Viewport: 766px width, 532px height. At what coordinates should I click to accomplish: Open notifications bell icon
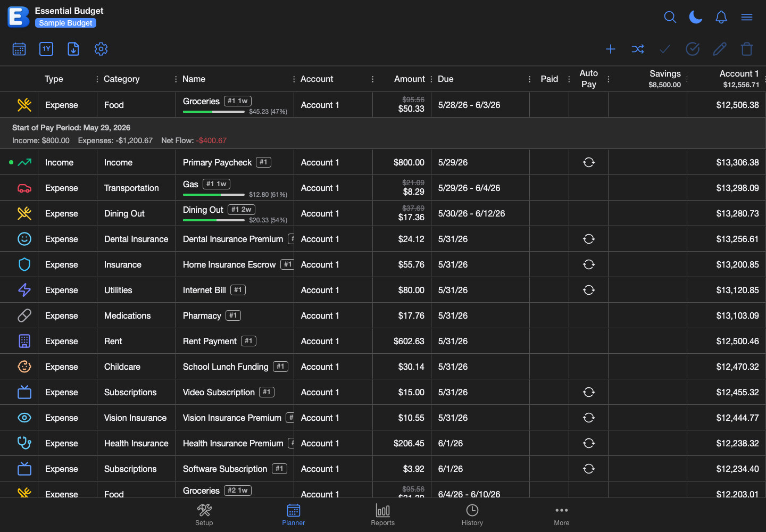(x=721, y=17)
